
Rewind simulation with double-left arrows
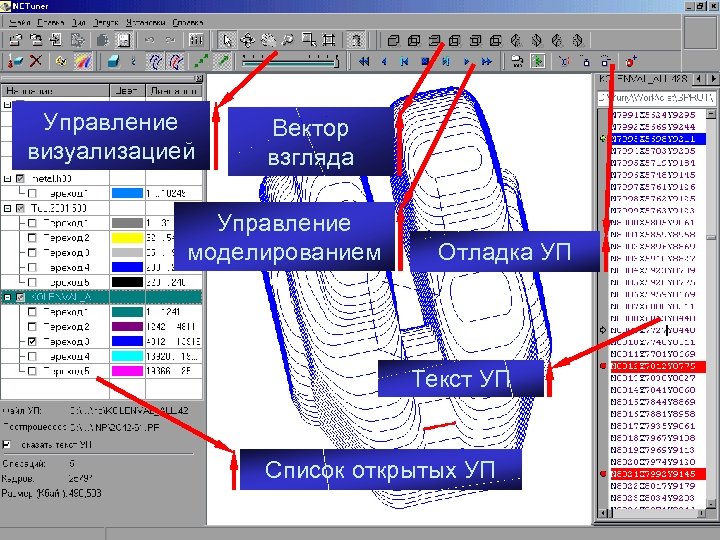pyautogui.click(x=364, y=61)
